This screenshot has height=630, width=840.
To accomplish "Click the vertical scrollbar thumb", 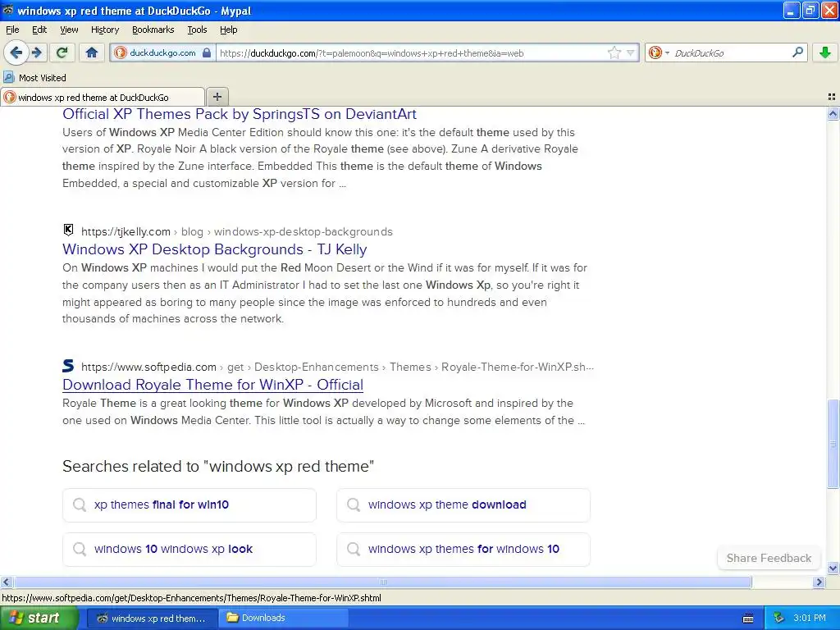I will pos(833,444).
